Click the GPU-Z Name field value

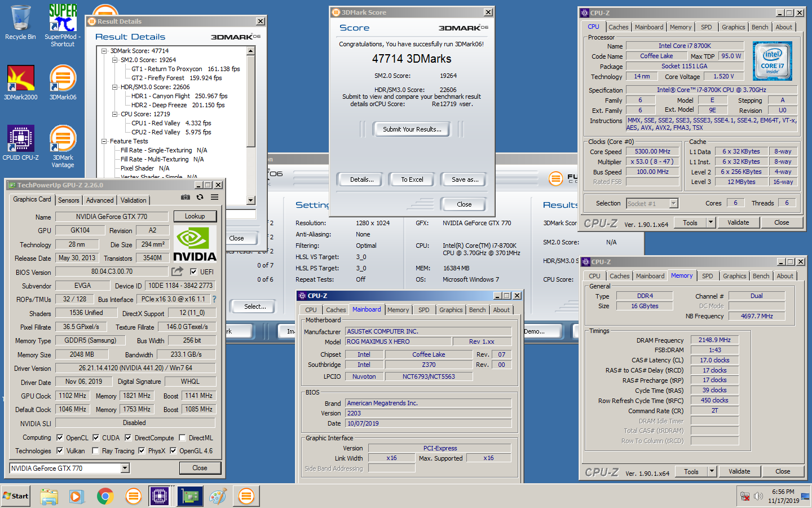click(112, 217)
